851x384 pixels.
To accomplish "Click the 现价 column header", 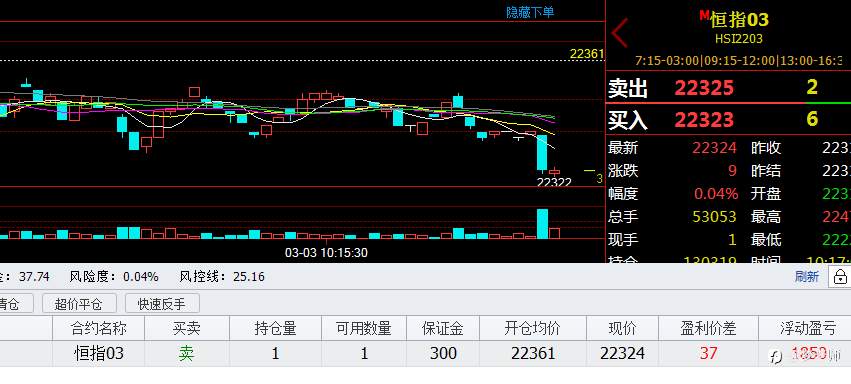I will (x=623, y=328).
